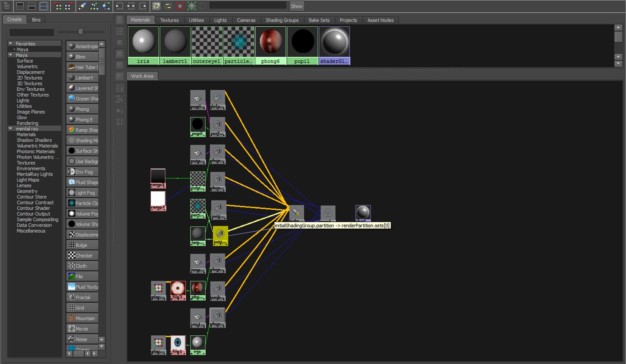Create a Fractal texture node
626x364 pixels.
(x=82, y=297)
